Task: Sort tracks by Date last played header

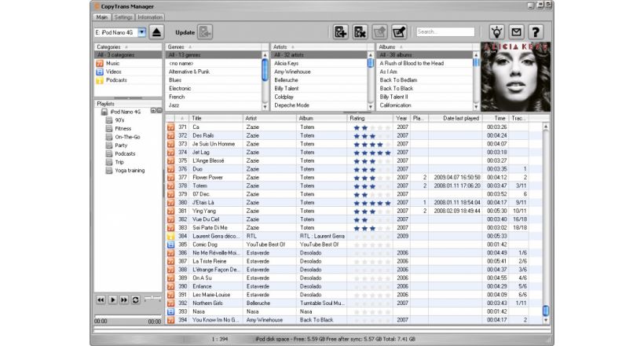Action: click(x=456, y=118)
